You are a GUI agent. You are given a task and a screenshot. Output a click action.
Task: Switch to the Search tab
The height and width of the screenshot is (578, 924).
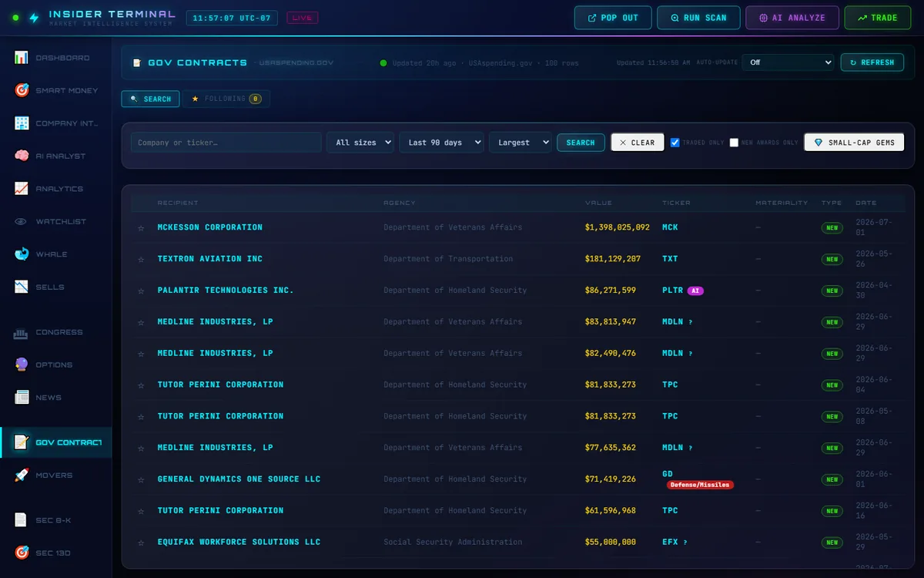pos(151,99)
